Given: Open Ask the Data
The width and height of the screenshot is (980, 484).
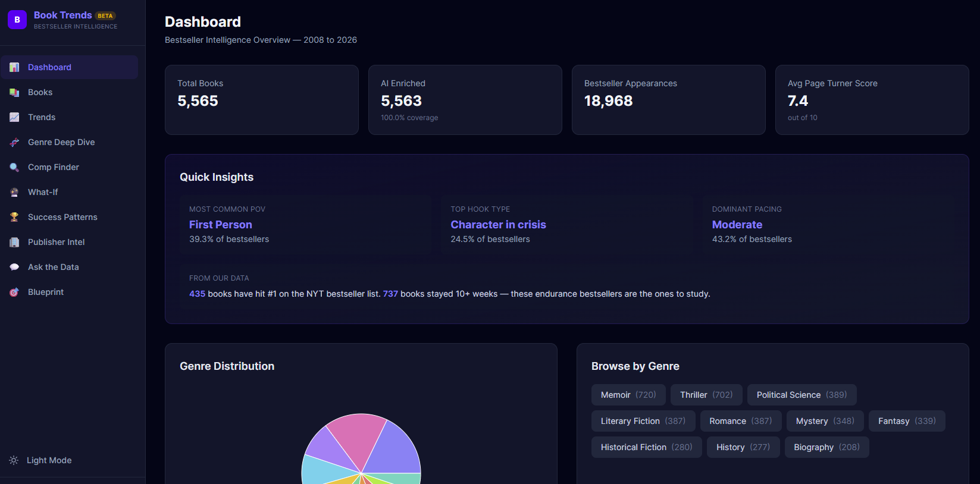Looking at the screenshot, I should (x=70, y=267).
